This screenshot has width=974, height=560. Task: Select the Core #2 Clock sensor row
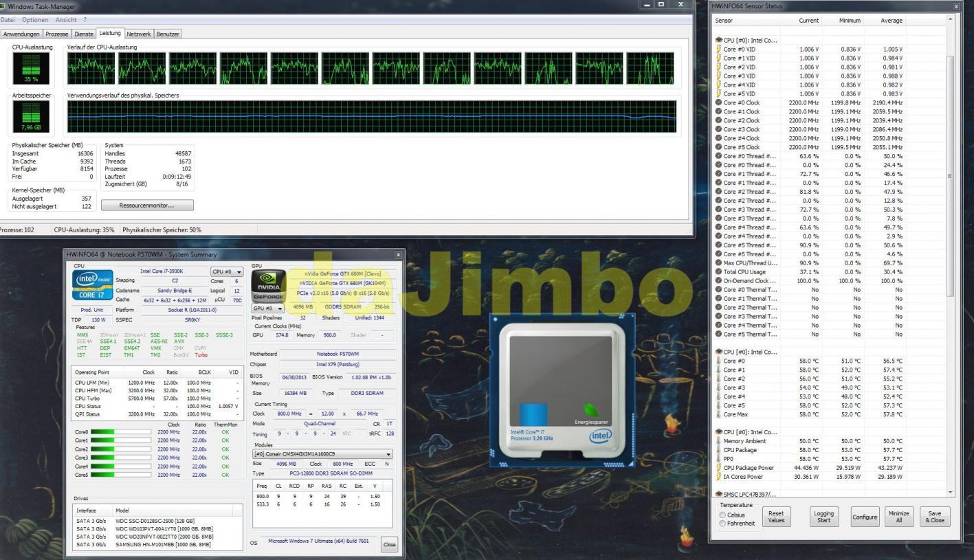pyautogui.click(x=829, y=120)
